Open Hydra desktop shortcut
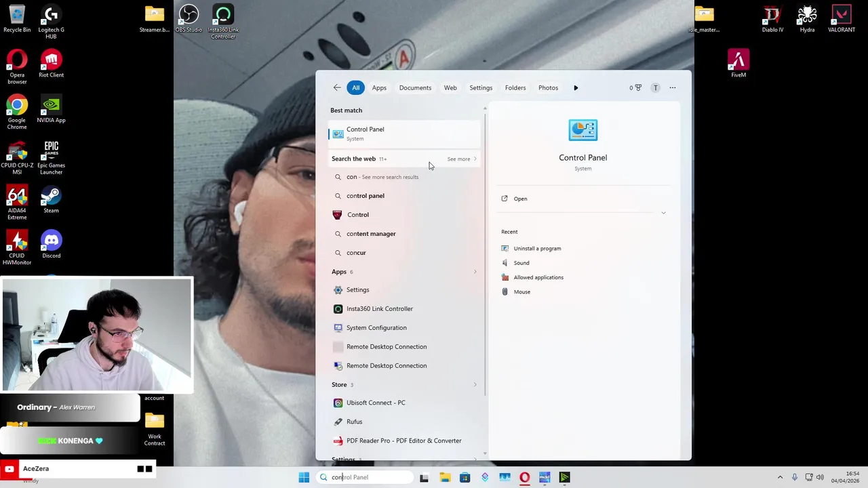The height and width of the screenshot is (488, 868). pos(807,19)
